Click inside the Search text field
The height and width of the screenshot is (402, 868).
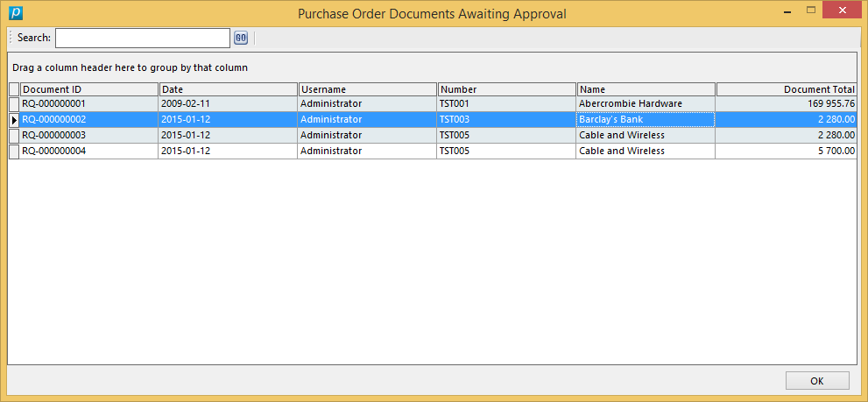(142, 38)
